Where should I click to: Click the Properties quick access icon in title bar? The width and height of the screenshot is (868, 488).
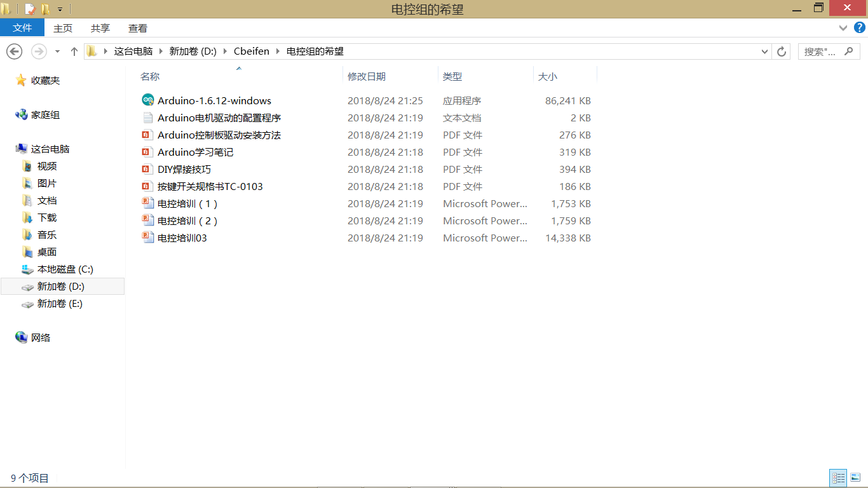[30, 9]
